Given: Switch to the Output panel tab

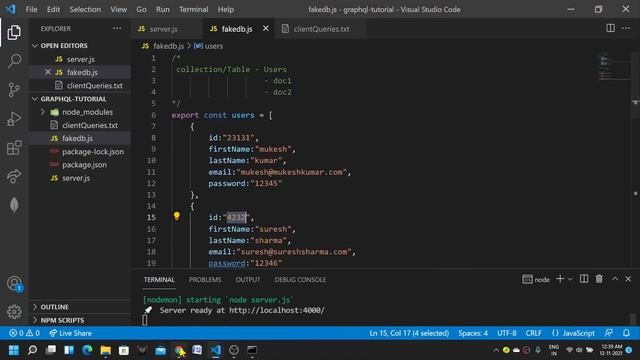Looking at the screenshot, I should click(248, 280).
